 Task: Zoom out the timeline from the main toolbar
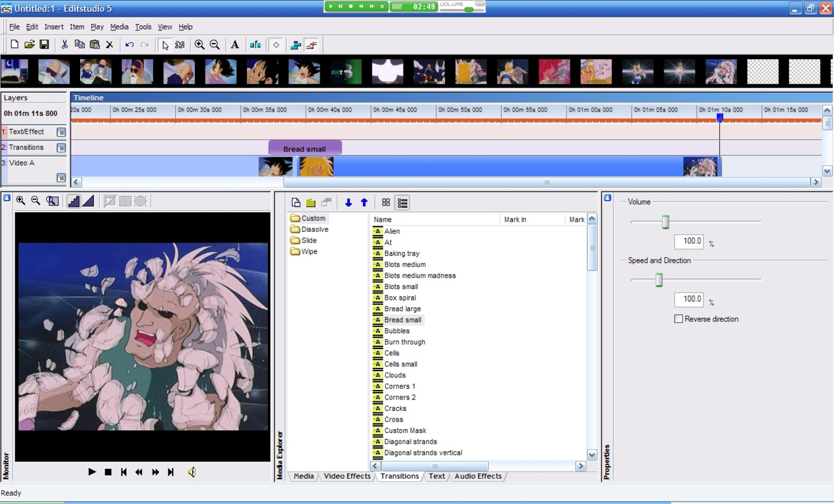(214, 45)
